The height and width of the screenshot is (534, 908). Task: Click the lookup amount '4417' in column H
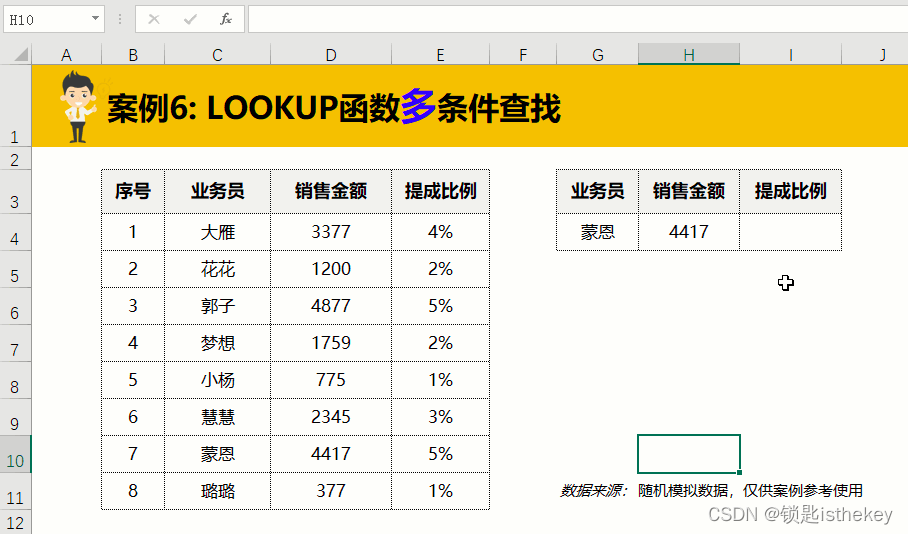click(689, 232)
